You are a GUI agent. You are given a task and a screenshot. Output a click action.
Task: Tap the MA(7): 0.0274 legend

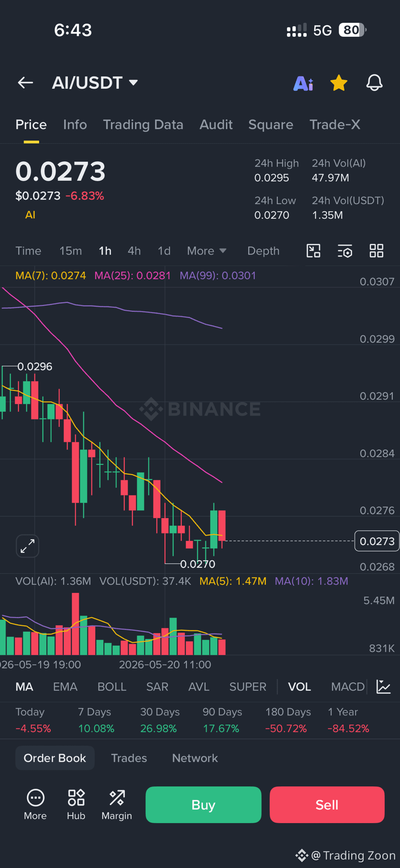51,275
